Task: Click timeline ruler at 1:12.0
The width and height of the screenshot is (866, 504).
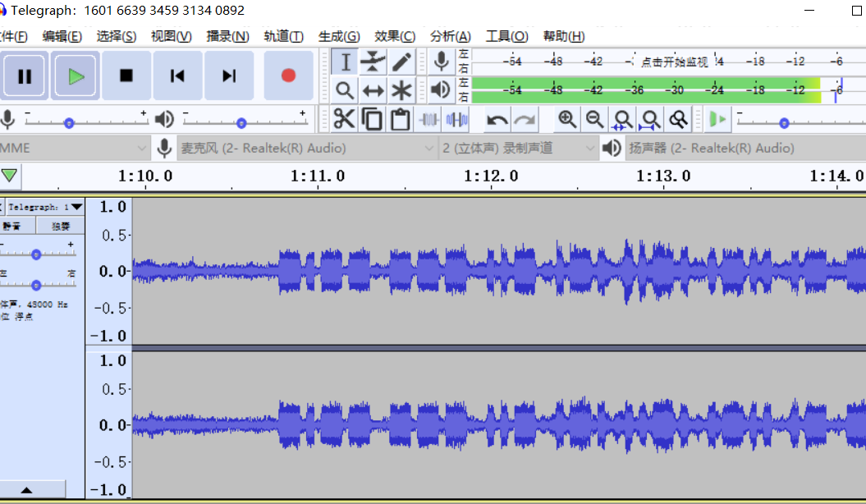Action: [x=491, y=176]
